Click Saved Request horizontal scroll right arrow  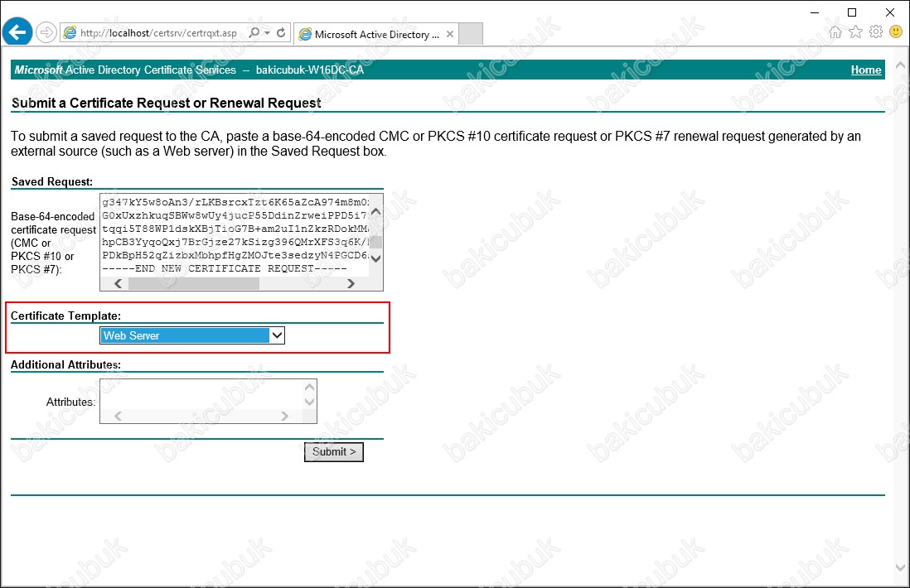[351, 283]
